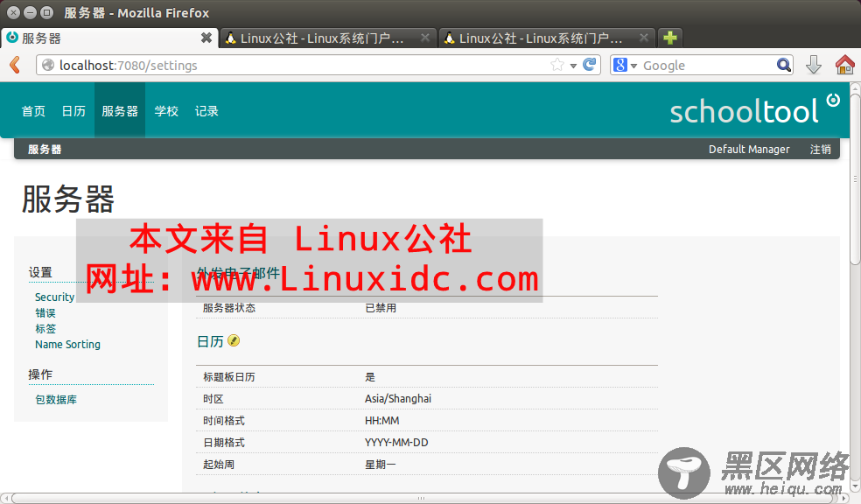Click the search magnifier icon
Viewport: 861px width, 504px height.
point(784,65)
